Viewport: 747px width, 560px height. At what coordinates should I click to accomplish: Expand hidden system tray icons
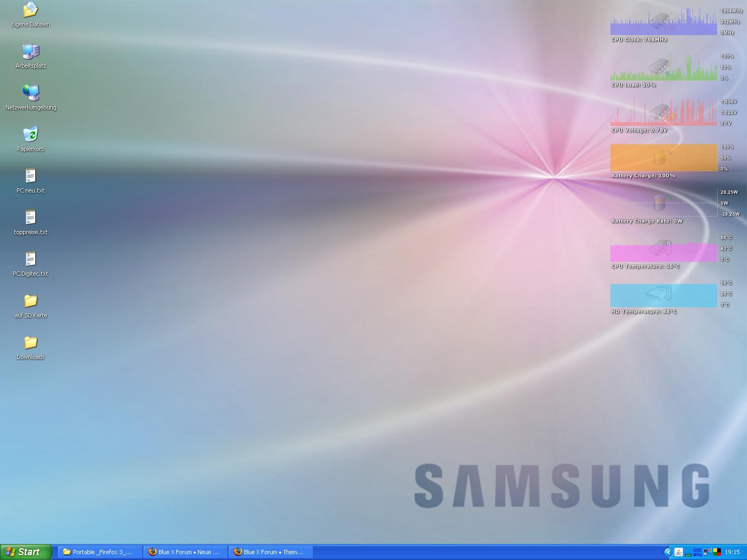click(x=668, y=552)
